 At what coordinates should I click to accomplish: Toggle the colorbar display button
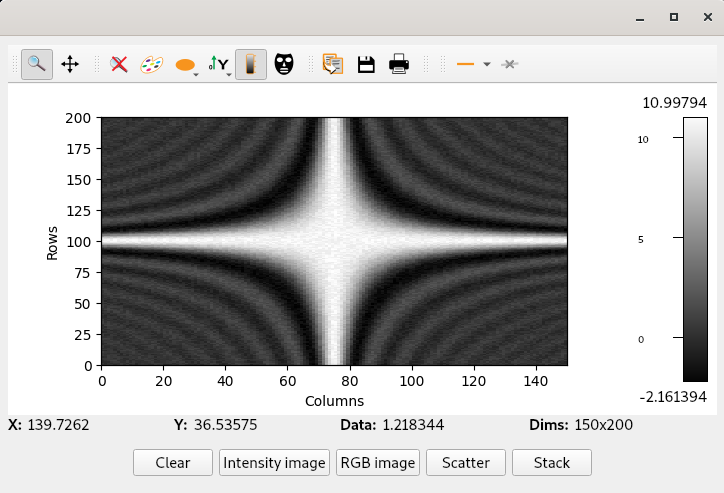click(251, 64)
